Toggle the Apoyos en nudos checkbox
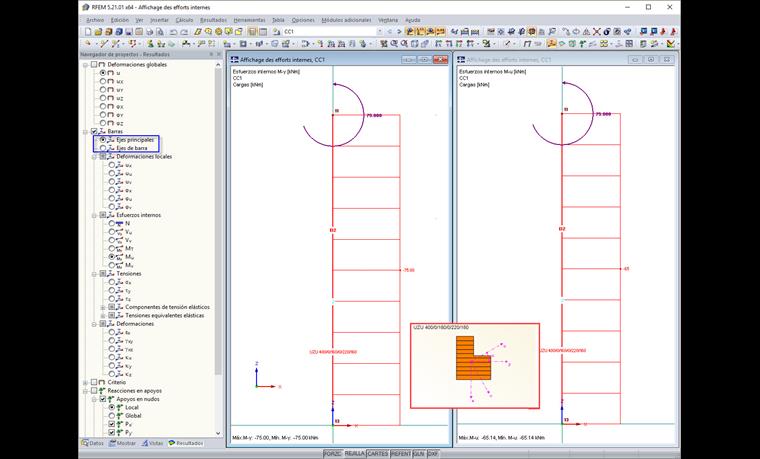This screenshot has height=459, width=760. [103, 399]
